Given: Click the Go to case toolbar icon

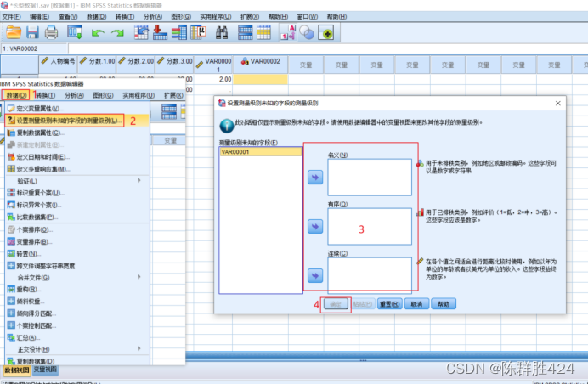Looking at the screenshot, I should click(x=141, y=32).
